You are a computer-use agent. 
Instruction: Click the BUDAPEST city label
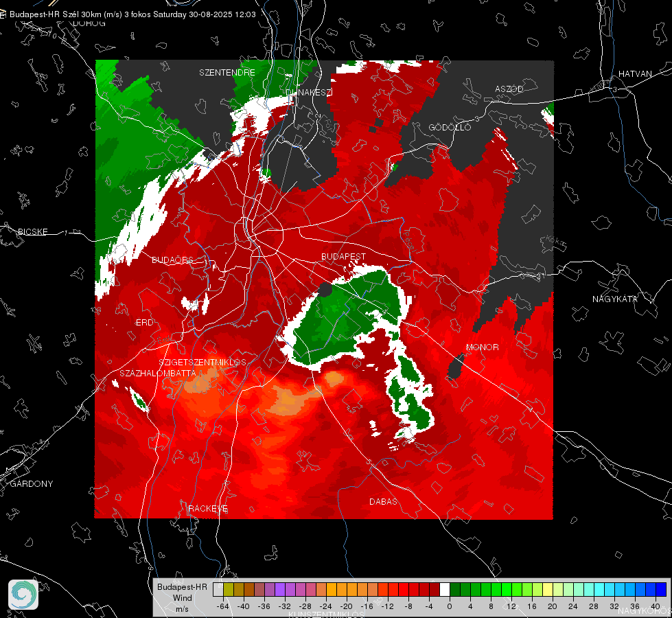[x=344, y=256]
